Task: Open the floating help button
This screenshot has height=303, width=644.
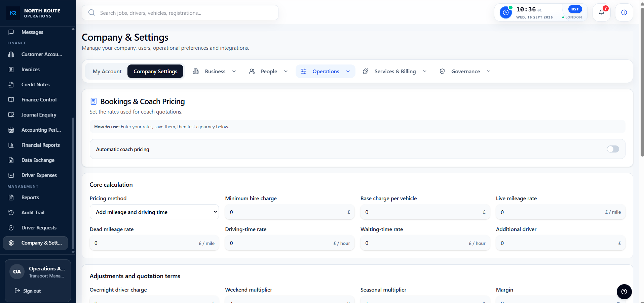Action: coord(624,292)
